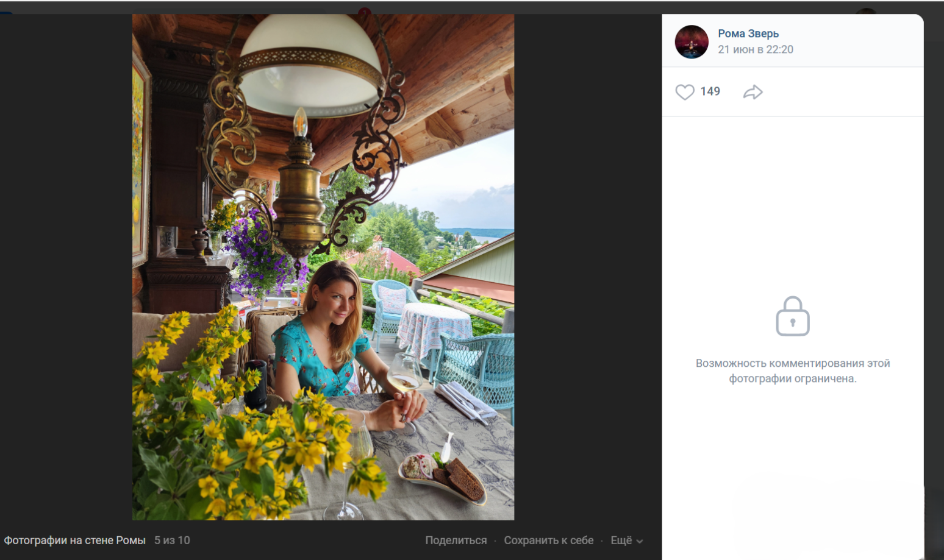The image size is (944, 560).
Task: Click the restricted commenting notice text
Action: tap(793, 370)
